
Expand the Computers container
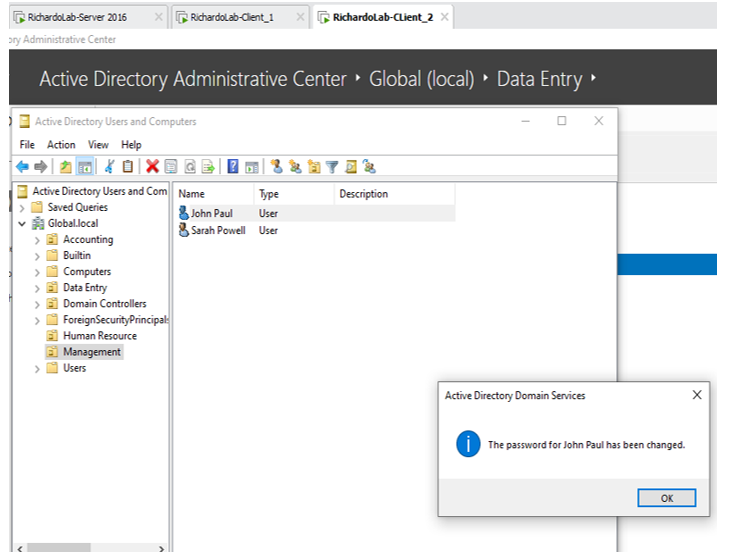point(37,272)
